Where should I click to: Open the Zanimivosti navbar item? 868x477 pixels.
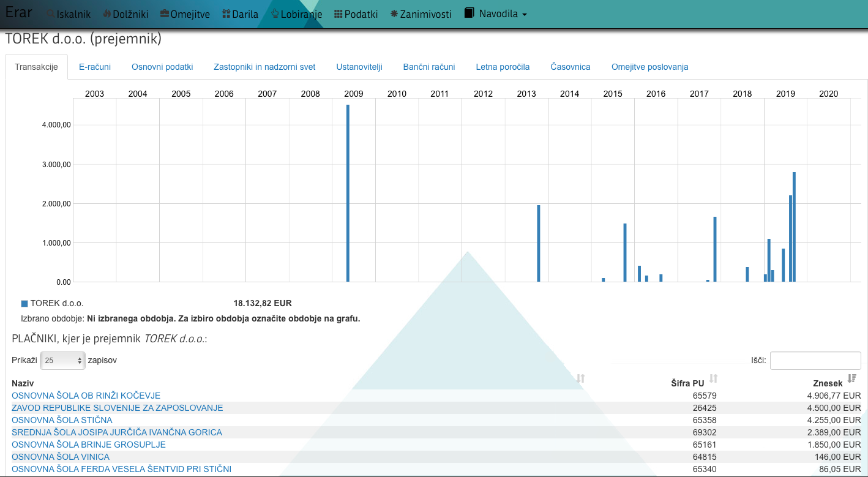pos(421,14)
